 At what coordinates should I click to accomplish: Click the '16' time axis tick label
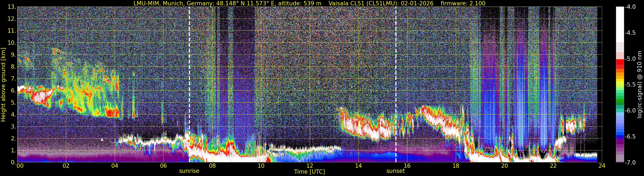click(407, 166)
